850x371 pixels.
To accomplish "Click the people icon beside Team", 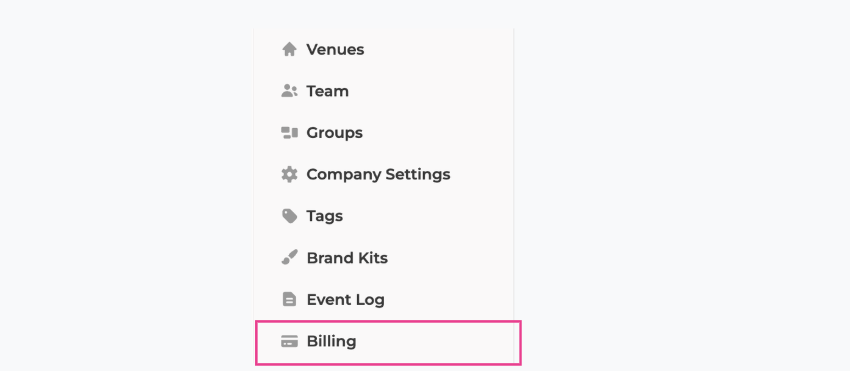I will [x=289, y=91].
